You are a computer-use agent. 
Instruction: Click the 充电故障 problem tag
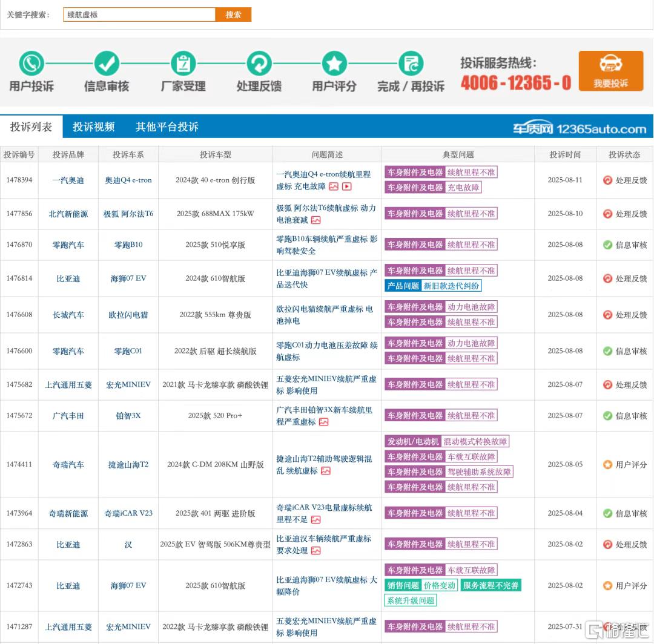pyautogui.click(x=463, y=188)
